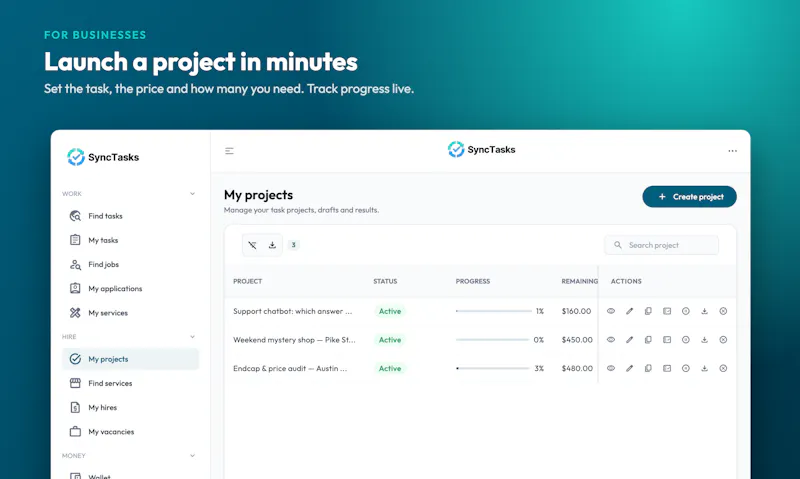Clear filters using the crossed funnel icon
Viewport: 800px width, 479px height.
252,245
